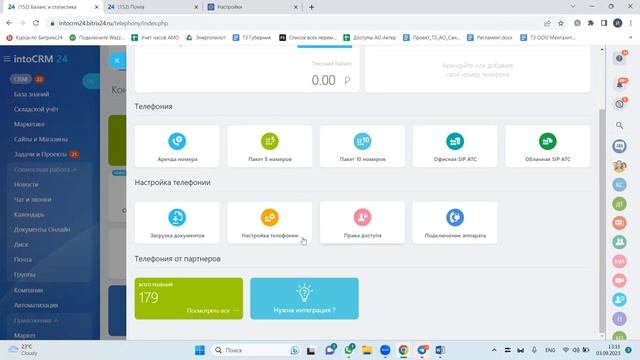Click the Нужна интеграция? card
640x360 pixels.
click(x=304, y=298)
